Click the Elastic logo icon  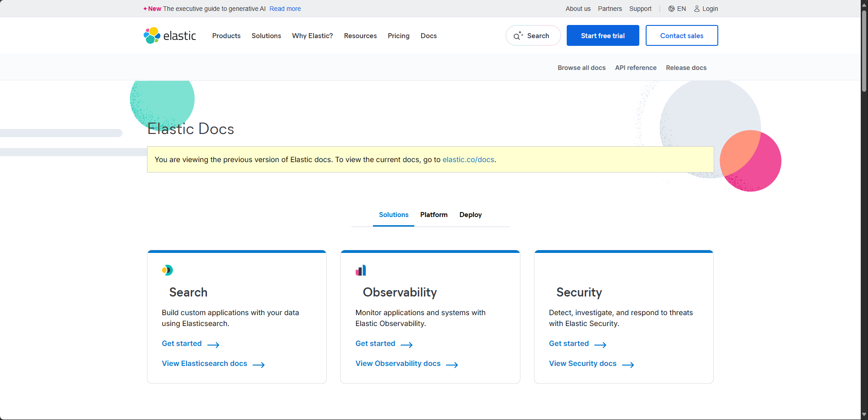click(152, 35)
